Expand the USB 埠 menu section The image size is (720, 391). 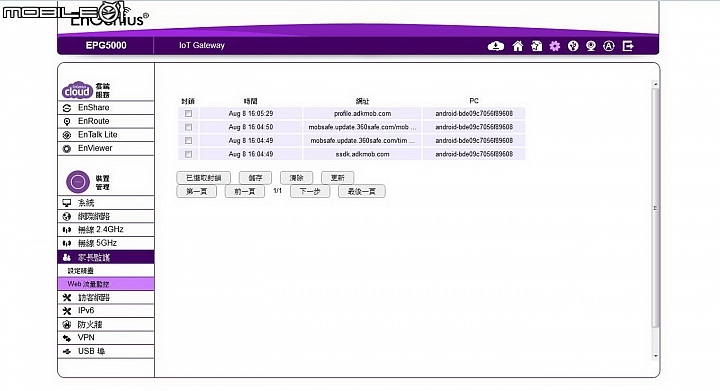click(x=106, y=352)
